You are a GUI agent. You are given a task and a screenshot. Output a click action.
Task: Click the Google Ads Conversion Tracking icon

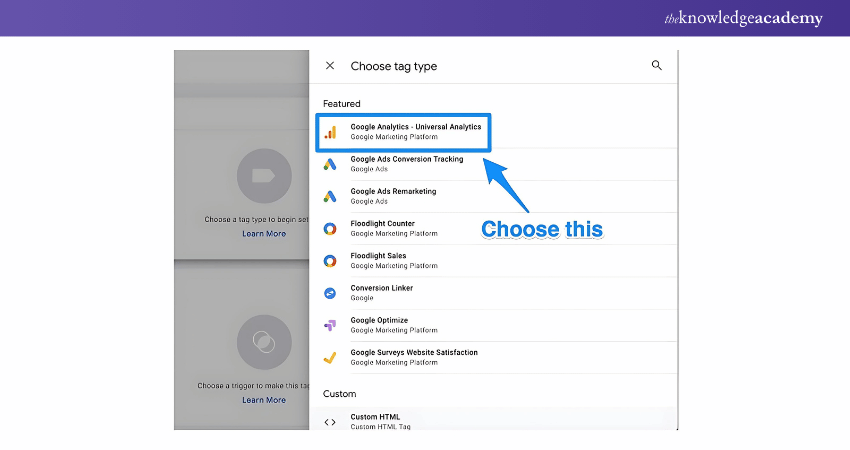330,164
